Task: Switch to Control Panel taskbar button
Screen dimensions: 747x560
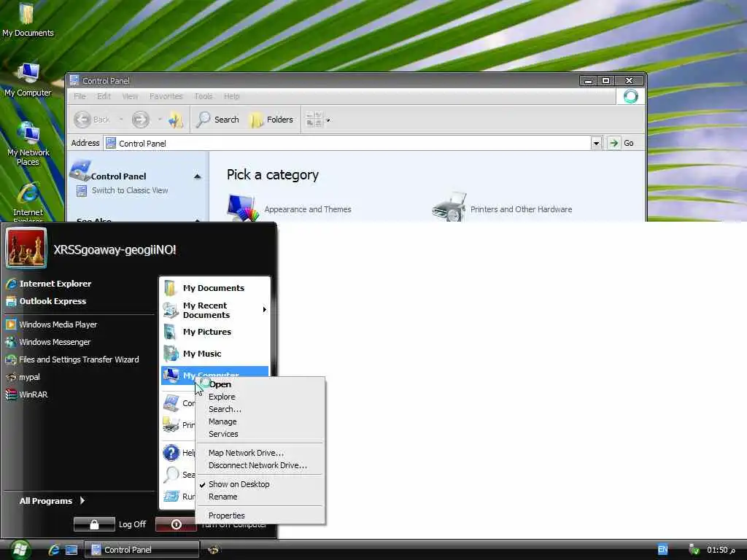Action: (142, 550)
